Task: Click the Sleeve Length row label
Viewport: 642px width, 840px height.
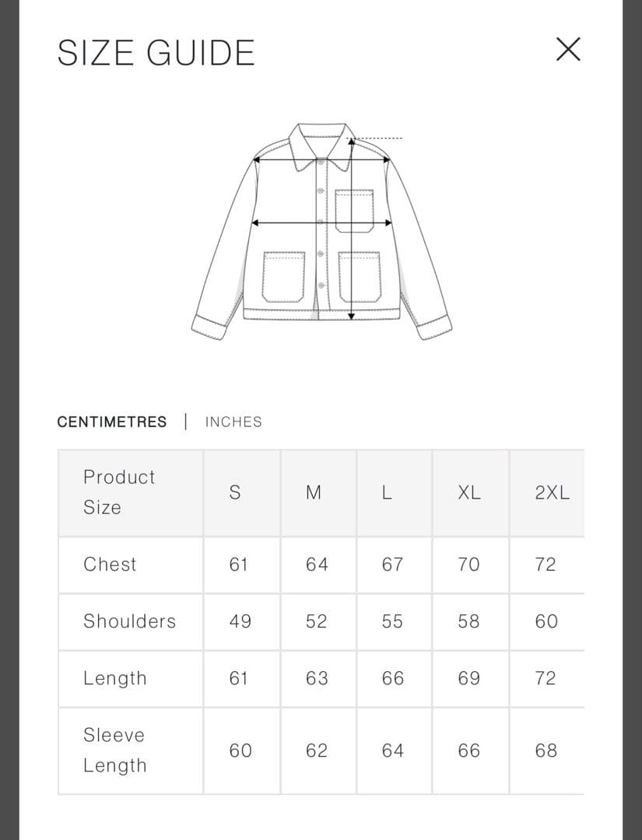Action: click(x=114, y=750)
